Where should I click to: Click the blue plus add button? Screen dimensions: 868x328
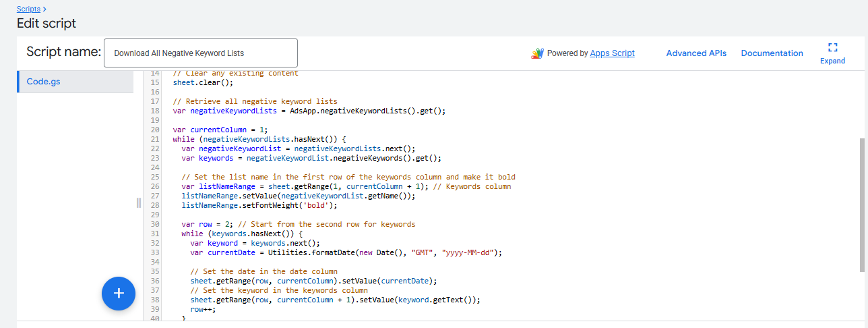click(119, 293)
